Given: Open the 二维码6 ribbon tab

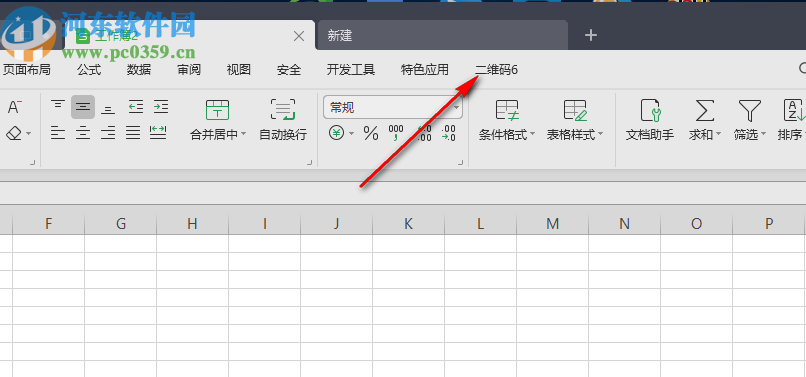Looking at the screenshot, I should point(496,70).
